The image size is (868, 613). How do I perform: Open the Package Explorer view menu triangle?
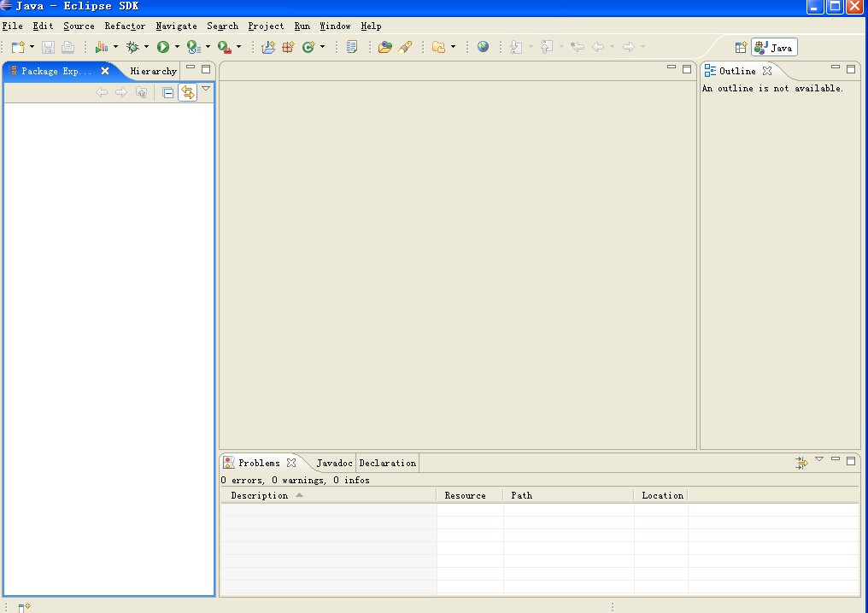(x=206, y=89)
